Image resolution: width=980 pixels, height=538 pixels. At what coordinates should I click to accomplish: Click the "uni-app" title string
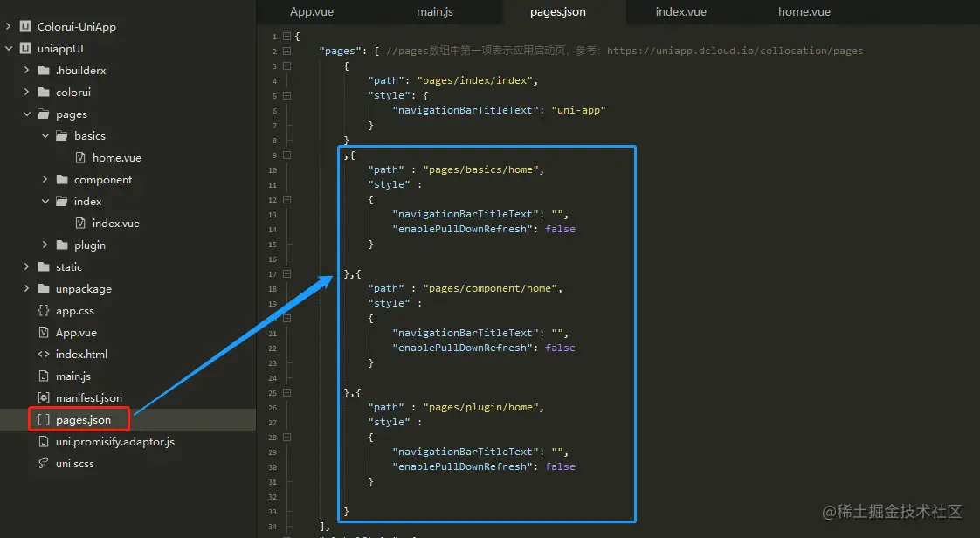tap(579, 110)
